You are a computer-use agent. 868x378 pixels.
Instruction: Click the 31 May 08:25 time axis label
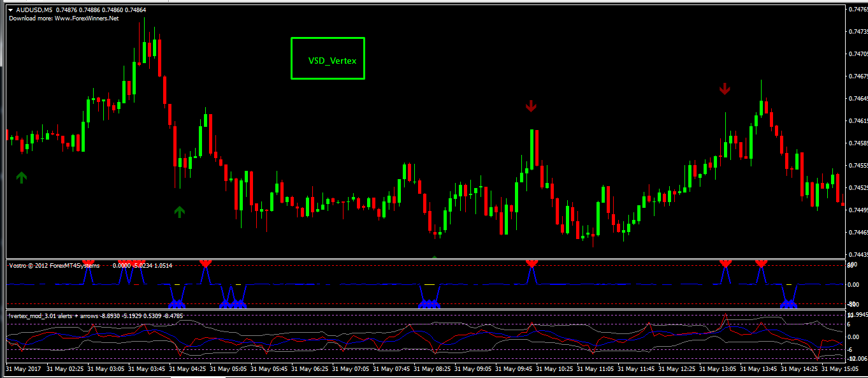click(x=432, y=369)
